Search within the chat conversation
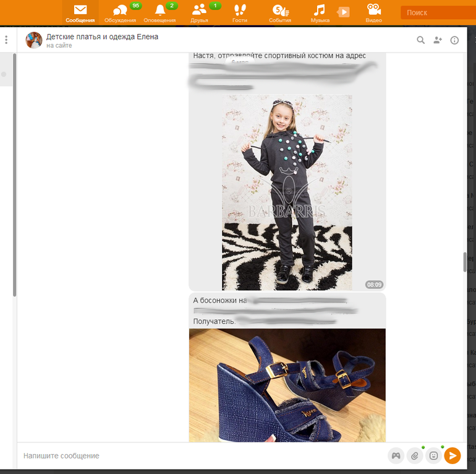 pyautogui.click(x=421, y=40)
